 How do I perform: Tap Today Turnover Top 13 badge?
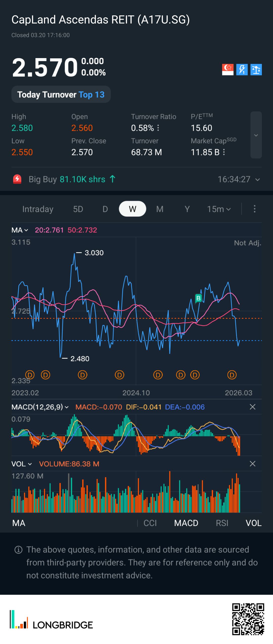61,94
